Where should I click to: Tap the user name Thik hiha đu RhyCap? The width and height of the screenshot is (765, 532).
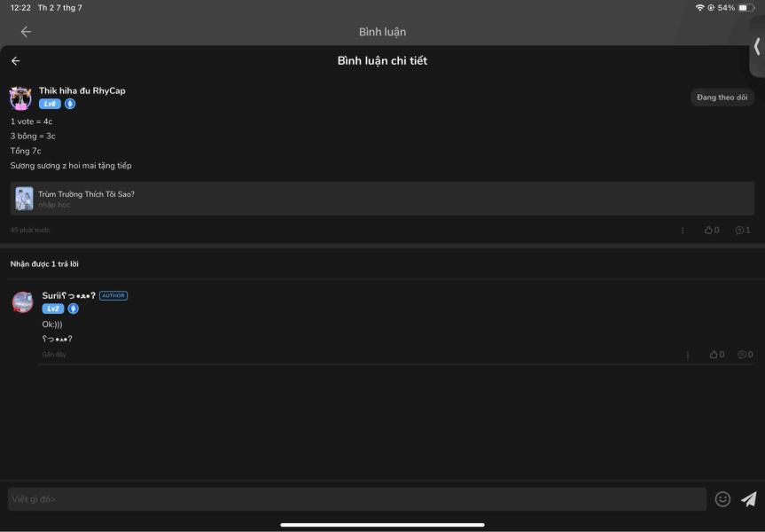(82, 90)
